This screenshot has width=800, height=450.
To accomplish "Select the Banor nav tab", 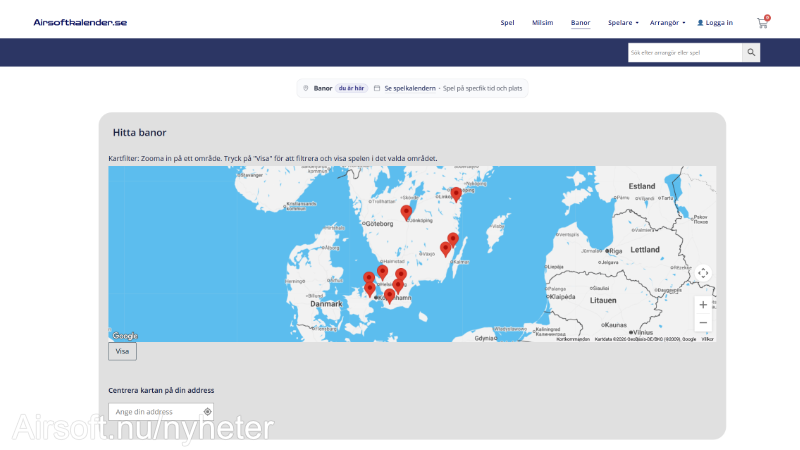I will [580, 22].
